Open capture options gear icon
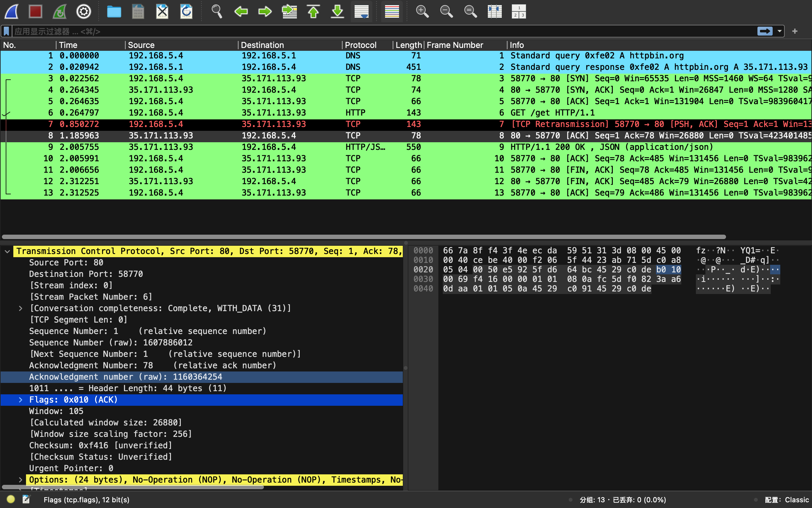Image resolution: width=812 pixels, height=508 pixels. [x=83, y=11]
